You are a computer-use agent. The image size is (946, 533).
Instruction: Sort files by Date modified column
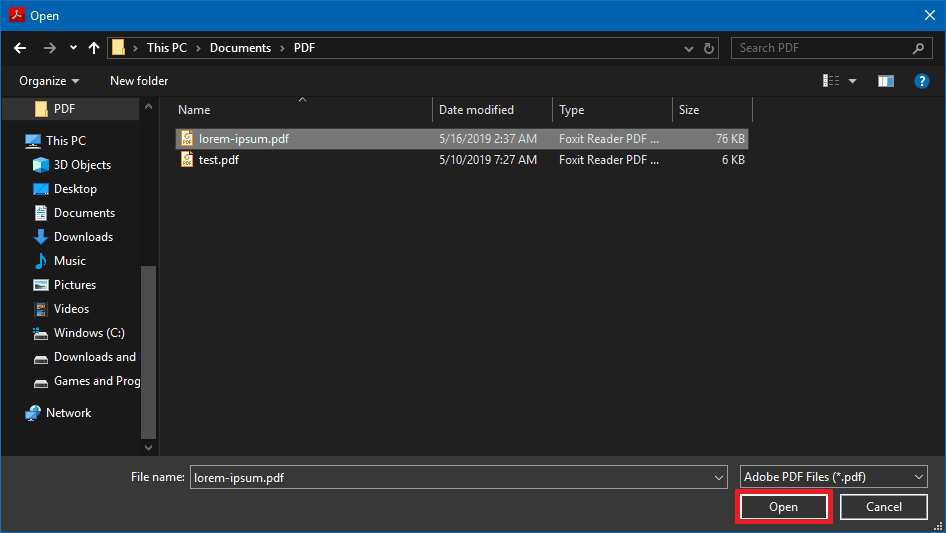pyautogui.click(x=492, y=110)
